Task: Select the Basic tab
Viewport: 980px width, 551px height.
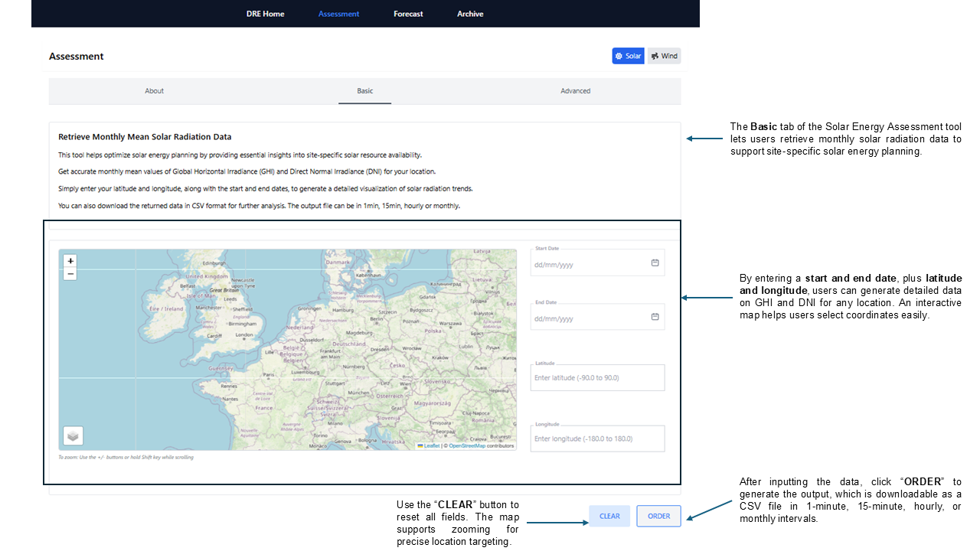Action: [x=365, y=91]
